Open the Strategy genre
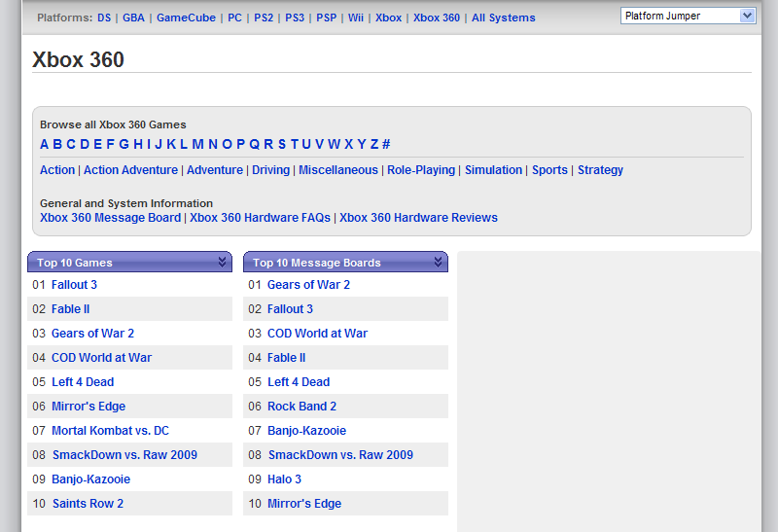Viewport: 778px width, 532px height. pos(600,170)
